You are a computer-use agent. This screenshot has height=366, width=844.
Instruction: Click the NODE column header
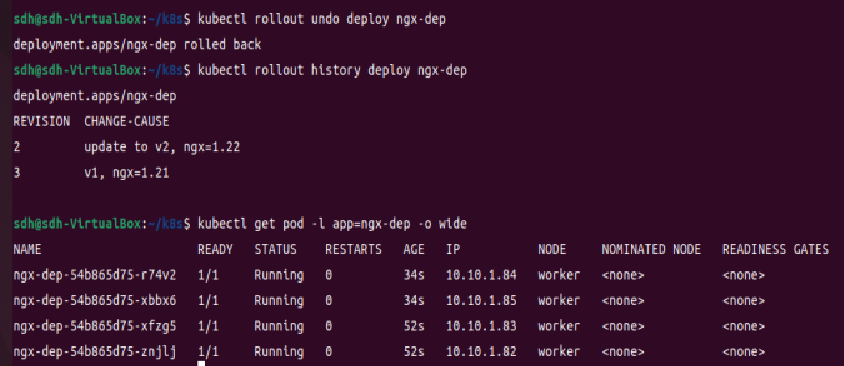(x=552, y=250)
